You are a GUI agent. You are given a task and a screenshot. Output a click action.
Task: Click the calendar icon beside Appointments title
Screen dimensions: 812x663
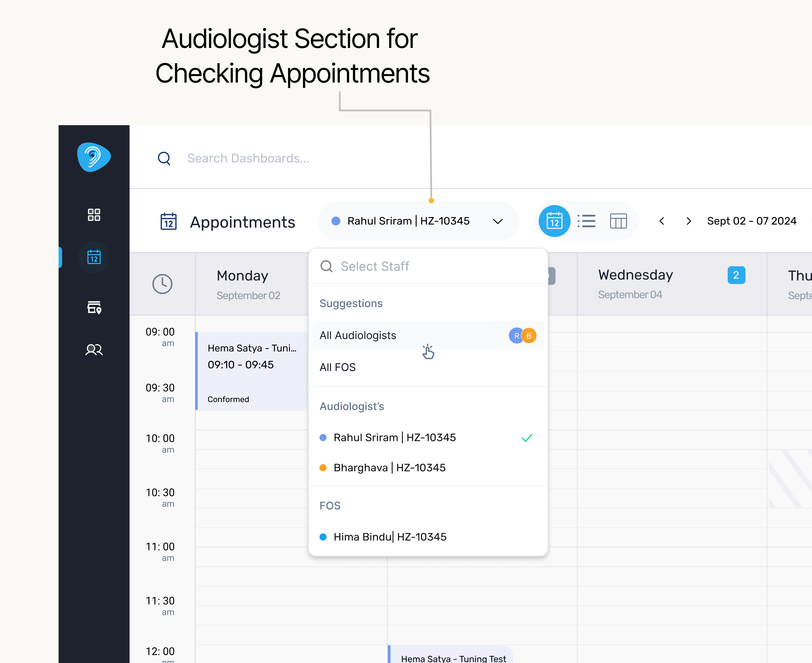tap(168, 221)
